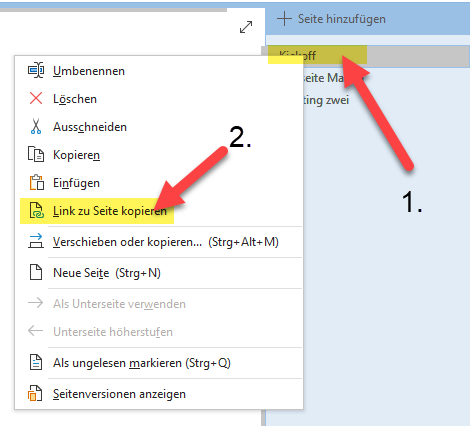
Task: Click the Einfügen clipboard icon
Action: pyautogui.click(x=36, y=182)
